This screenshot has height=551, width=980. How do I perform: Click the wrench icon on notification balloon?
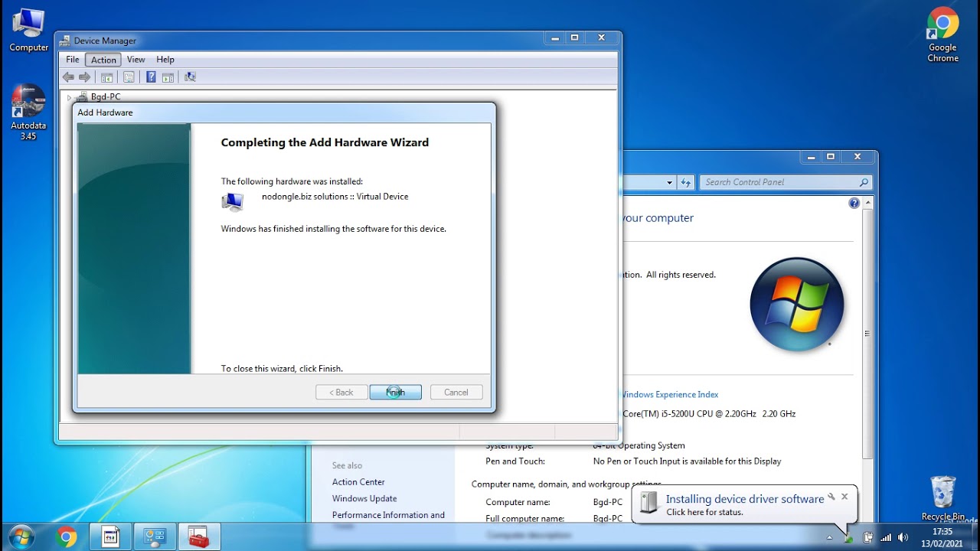[x=831, y=496]
